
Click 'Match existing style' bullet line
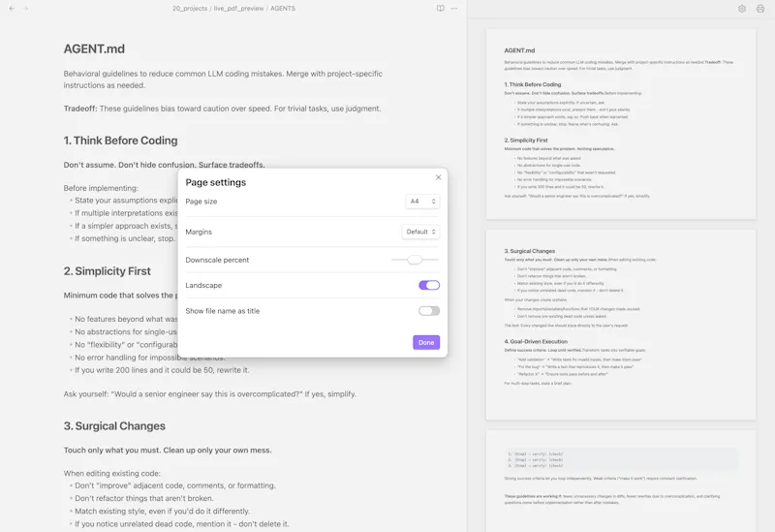click(x=162, y=512)
